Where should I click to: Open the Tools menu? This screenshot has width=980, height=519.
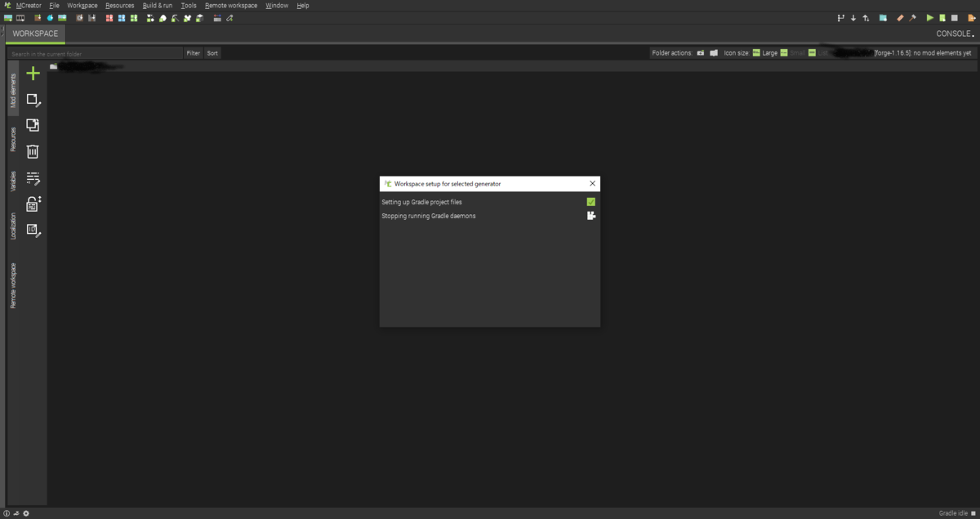(189, 6)
